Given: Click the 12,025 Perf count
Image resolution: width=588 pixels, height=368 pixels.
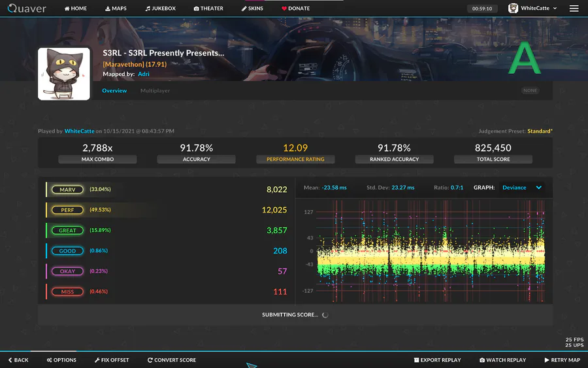Looking at the screenshot, I should (274, 210).
